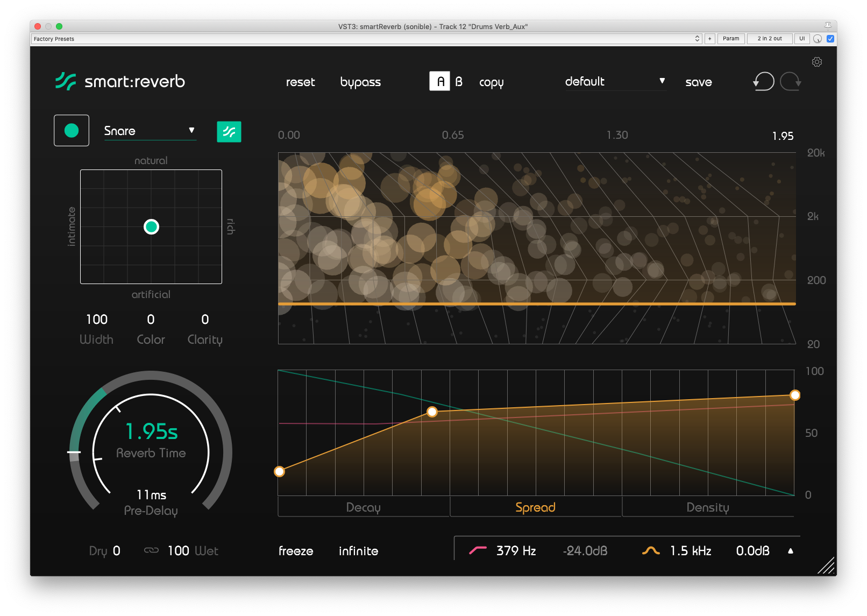Switch to state B
Image resolution: width=867 pixels, height=616 pixels.
click(459, 82)
